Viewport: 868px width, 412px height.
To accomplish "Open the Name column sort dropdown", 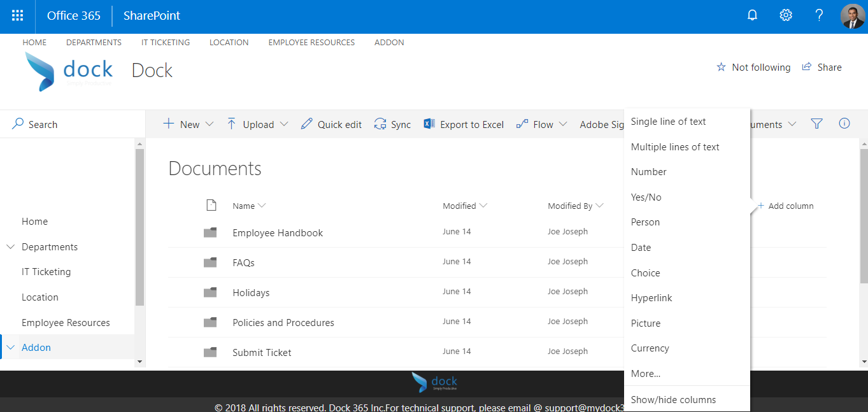I will 262,205.
